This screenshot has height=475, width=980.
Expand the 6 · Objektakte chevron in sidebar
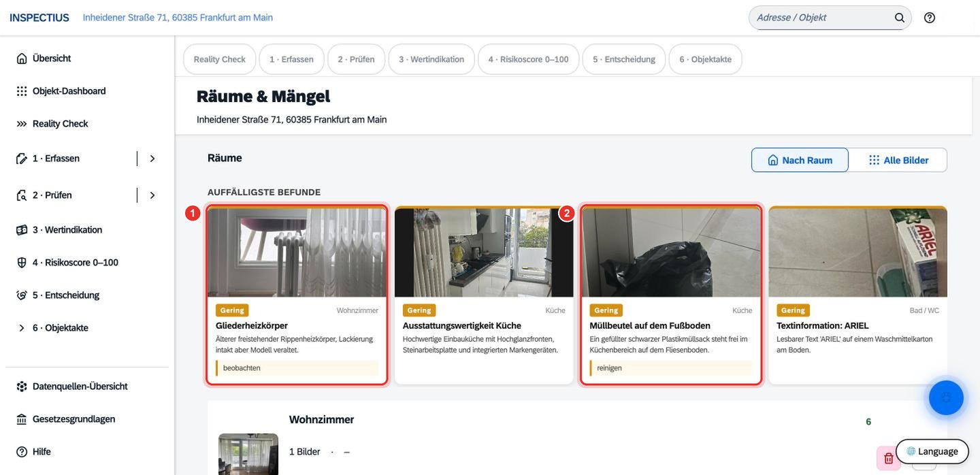pos(22,328)
